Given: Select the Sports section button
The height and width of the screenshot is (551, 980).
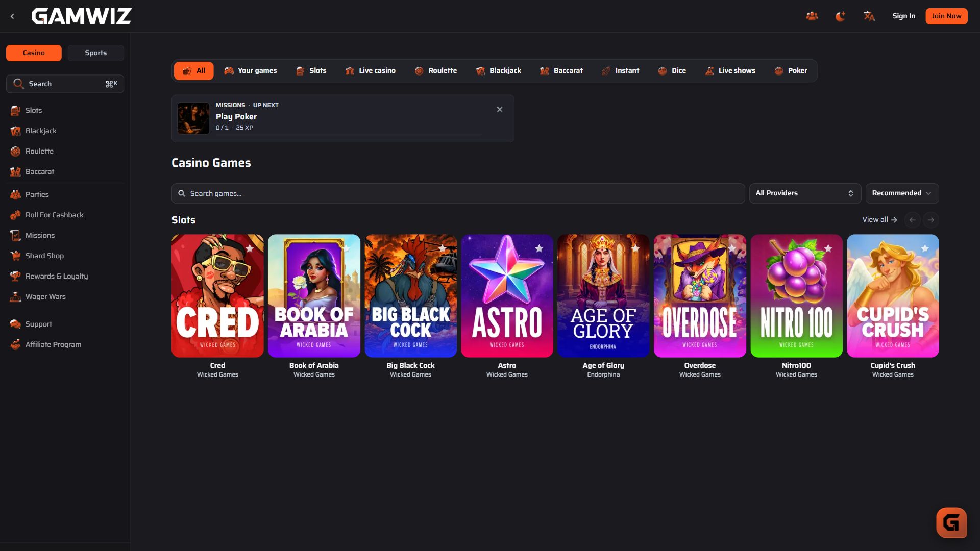Looking at the screenshot, I should pos(96,53).
